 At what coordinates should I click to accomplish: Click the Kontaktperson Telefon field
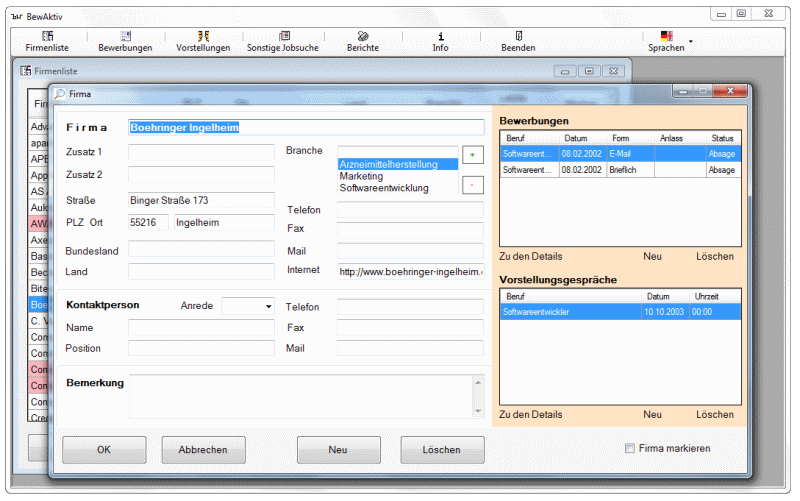[x=410, y=307]
